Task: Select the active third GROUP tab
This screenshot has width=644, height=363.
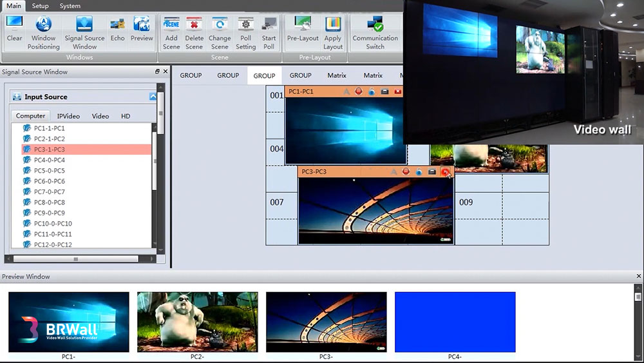Action: point(264,75)
